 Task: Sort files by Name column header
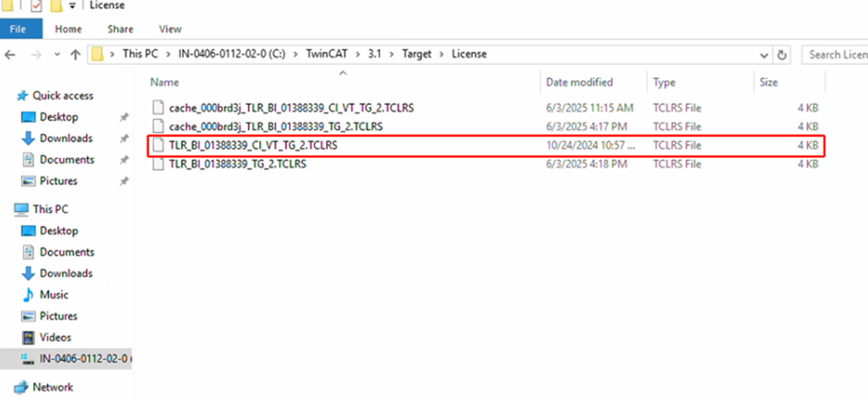click(x=164, y=82)
